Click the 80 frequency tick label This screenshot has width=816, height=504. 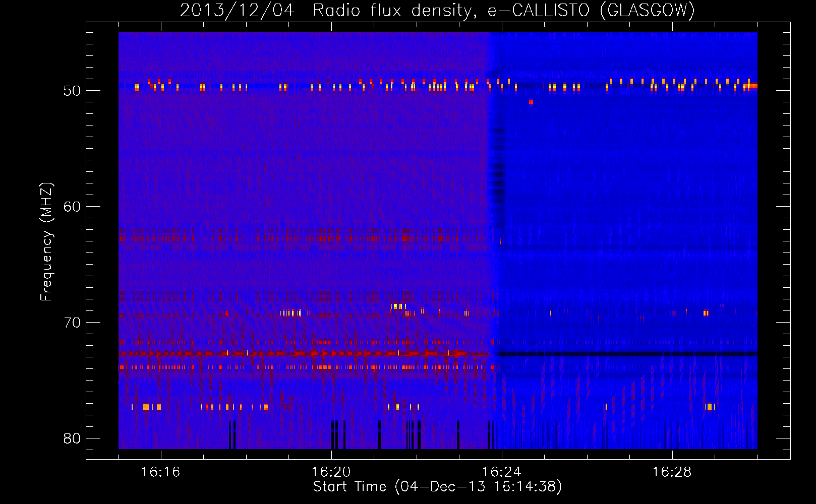coord(72,438)
